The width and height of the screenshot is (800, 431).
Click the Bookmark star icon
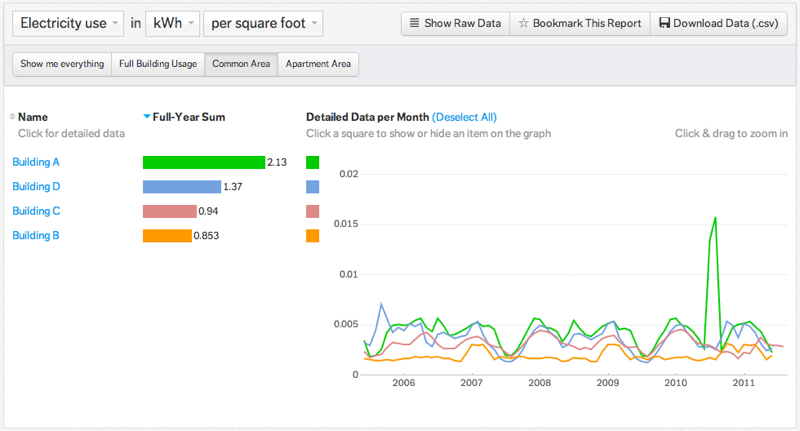pos(523,23)
